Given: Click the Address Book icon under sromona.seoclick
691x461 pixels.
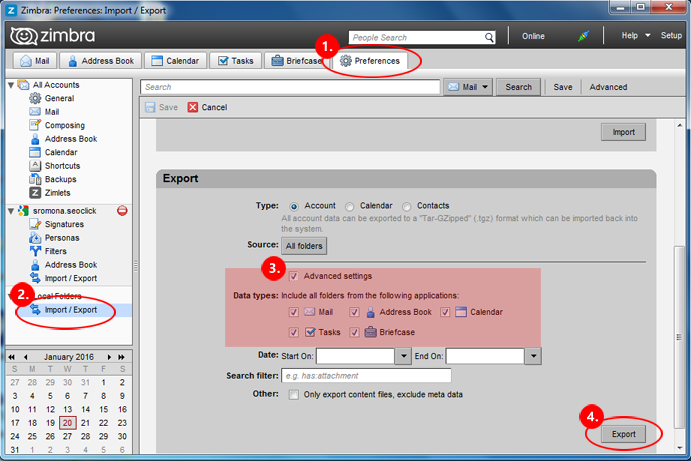Looking at the screenshot, I should point(35,265).
